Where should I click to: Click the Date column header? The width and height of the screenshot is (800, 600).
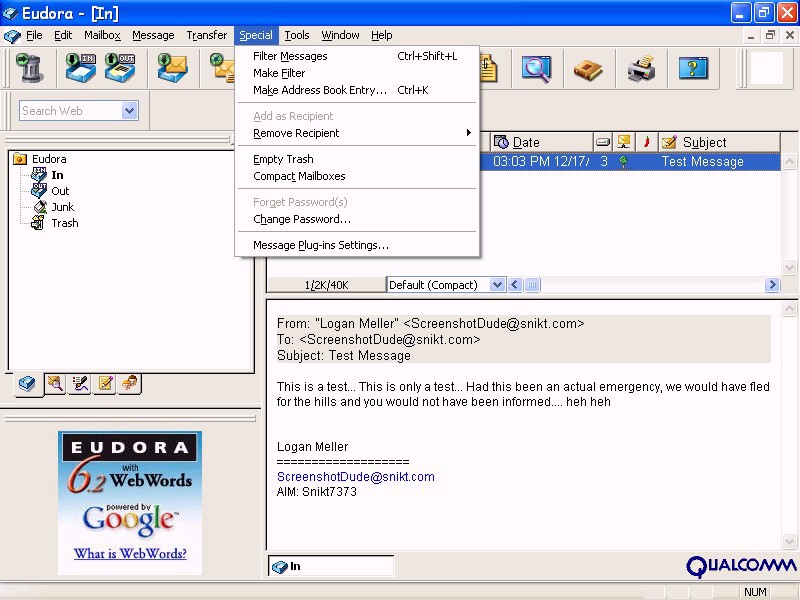click(542, 142)
